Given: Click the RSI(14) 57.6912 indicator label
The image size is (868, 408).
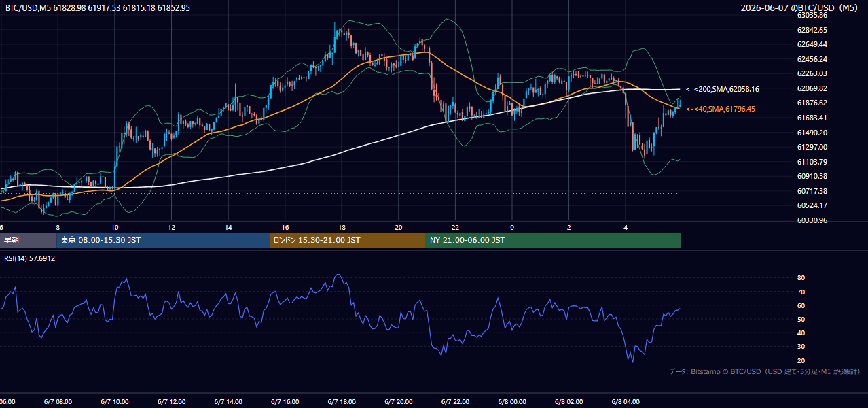Looking at the screenshot, I should click(30, 258).
